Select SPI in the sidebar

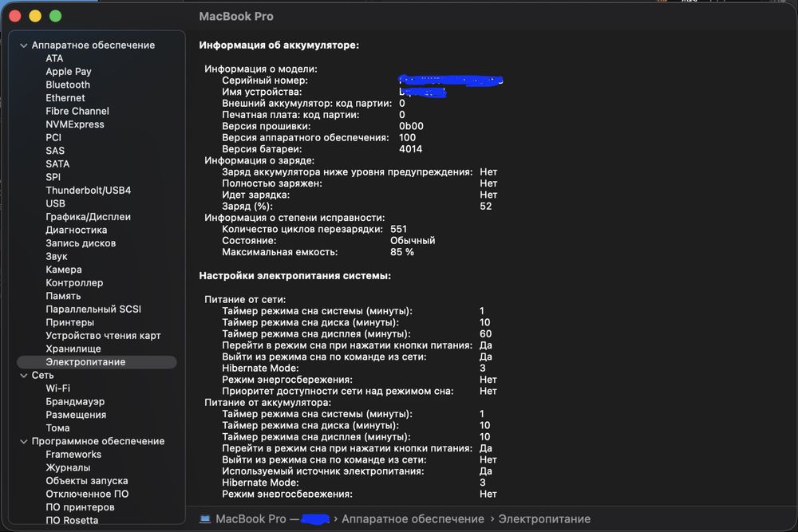(x=53, y=178)
